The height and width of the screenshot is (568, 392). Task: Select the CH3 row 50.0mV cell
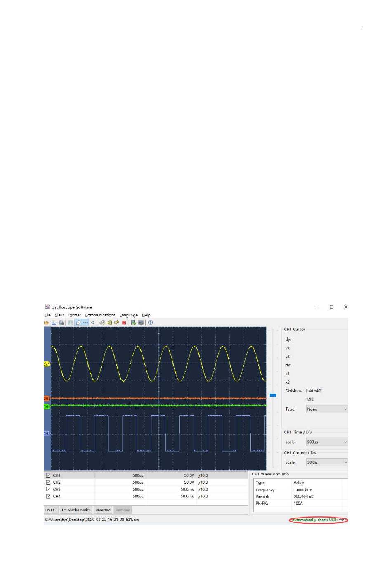tap(171, 490)
